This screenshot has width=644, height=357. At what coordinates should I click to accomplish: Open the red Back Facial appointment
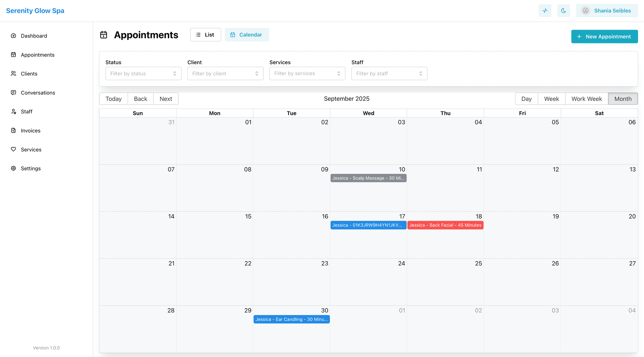point(445,225)
